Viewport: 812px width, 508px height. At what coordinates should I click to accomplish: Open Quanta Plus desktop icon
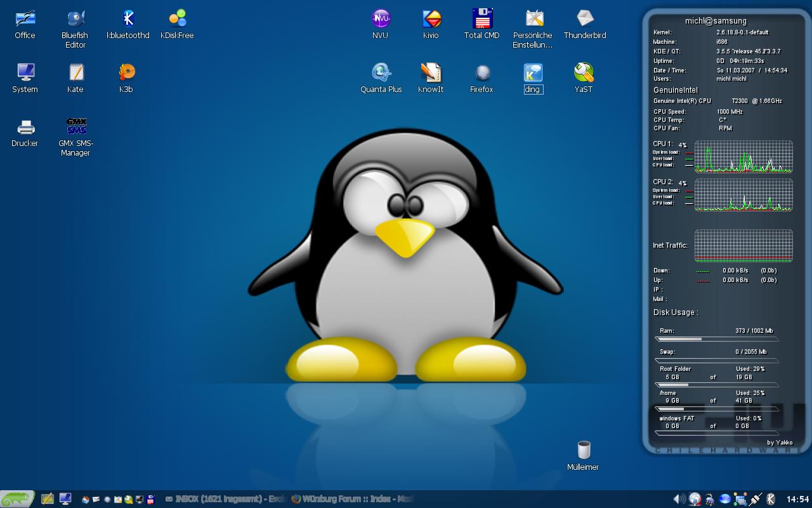coord(381,79)
